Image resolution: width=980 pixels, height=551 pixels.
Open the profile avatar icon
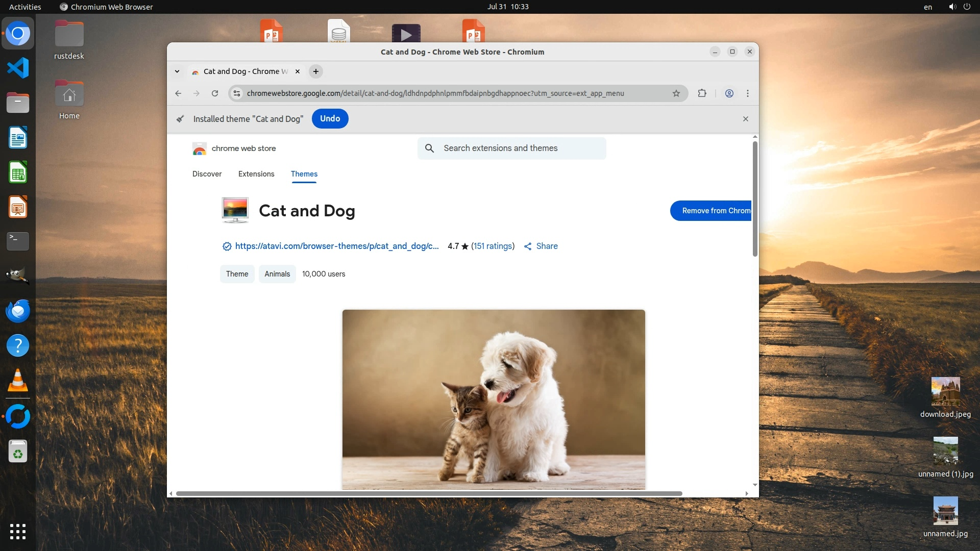point(729,93)
